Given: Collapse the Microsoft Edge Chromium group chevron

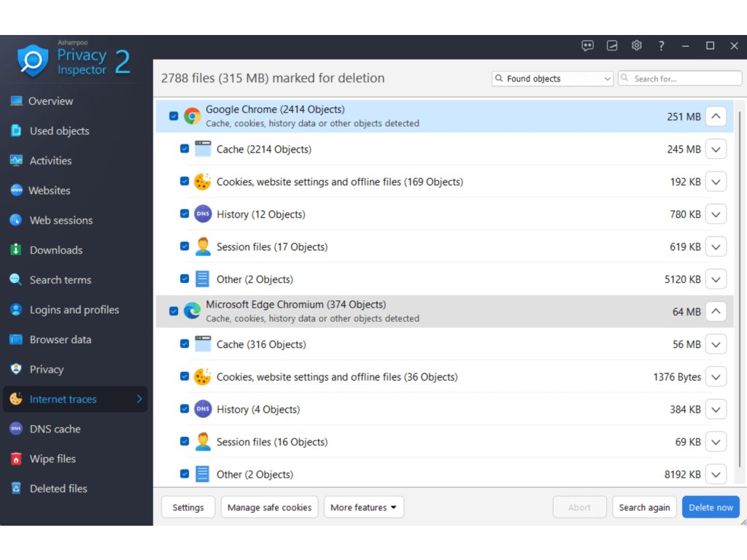Looking at the screenshot, I should click(716, 311).
